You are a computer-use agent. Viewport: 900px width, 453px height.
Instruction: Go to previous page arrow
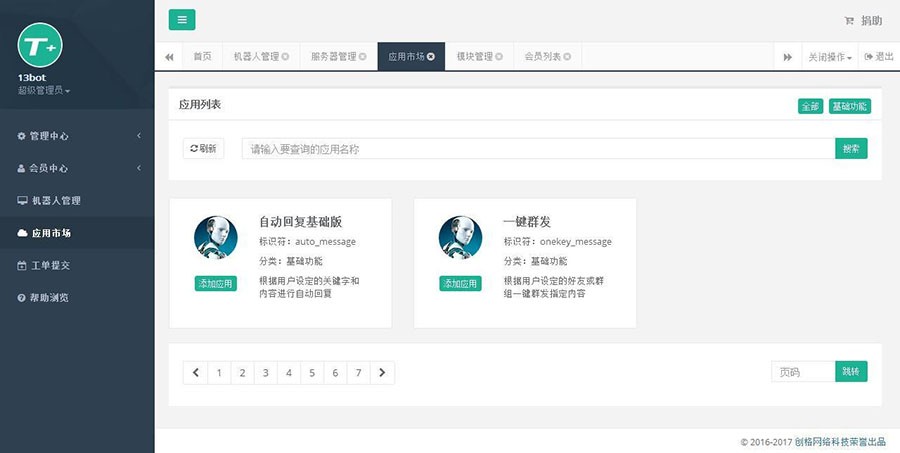point(196,373)
